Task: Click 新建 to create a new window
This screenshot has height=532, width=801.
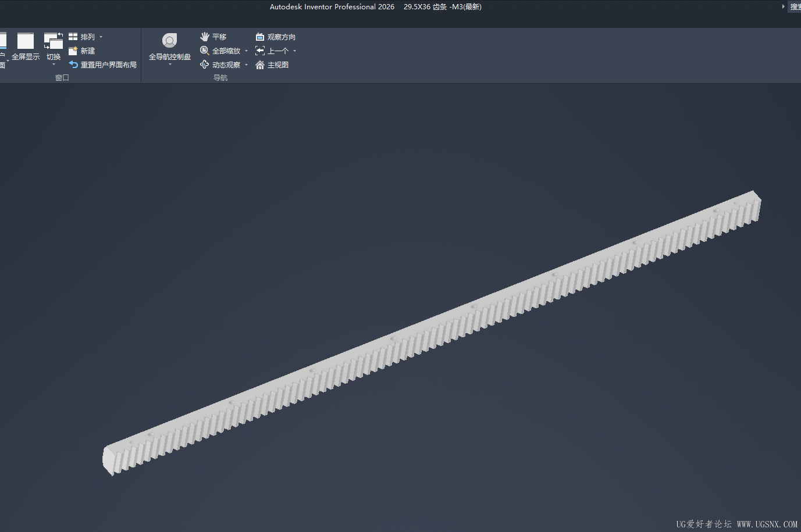Action: [x=82, y=51]
